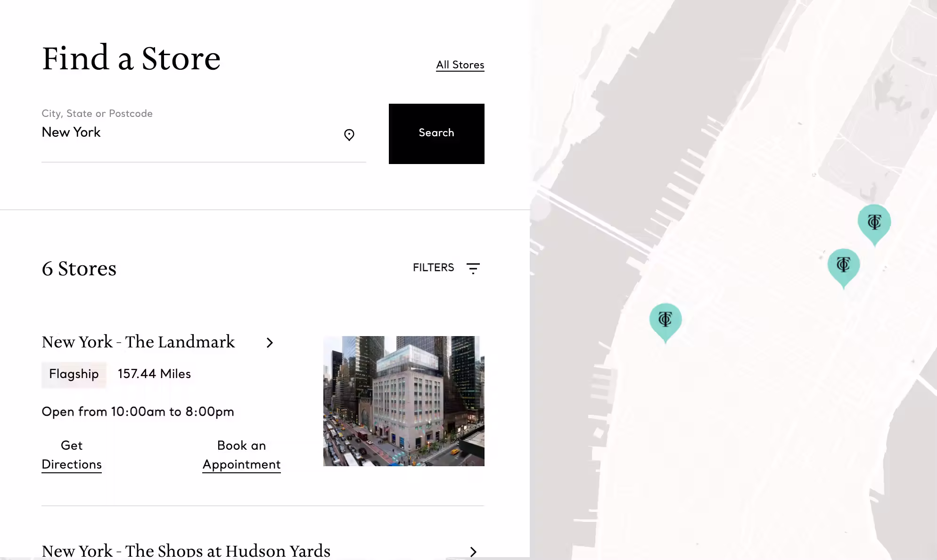Click the arrow icon next to The Landmark store
937x560 pixels.
coord(270,343)
